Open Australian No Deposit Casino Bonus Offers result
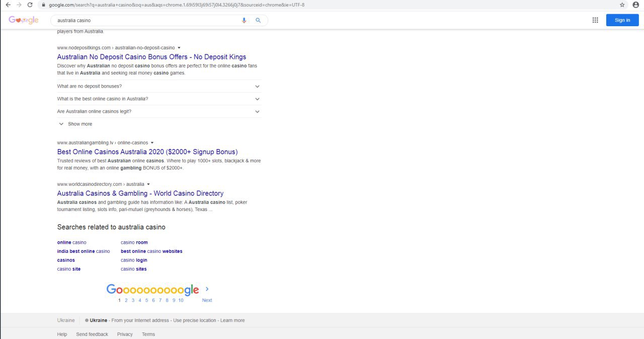This screenshot has width=644, height=339. point(151,57)
